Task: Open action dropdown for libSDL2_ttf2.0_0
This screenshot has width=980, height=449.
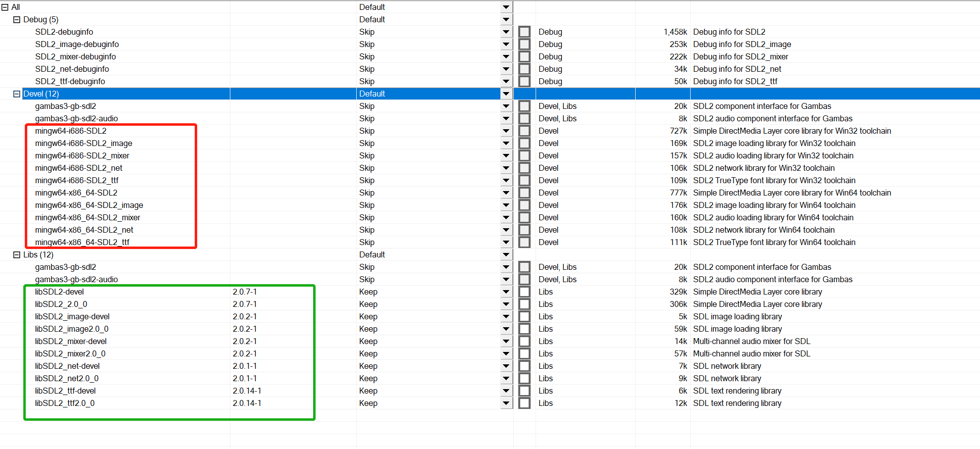Action: click(506, 403)
